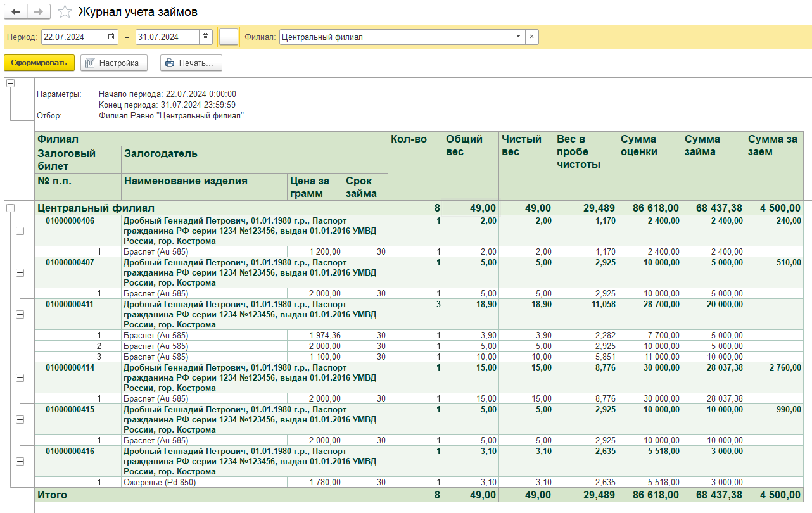Click the Сформировать button
The height and width of the screenshot is (513, 812).
(39, 63)
